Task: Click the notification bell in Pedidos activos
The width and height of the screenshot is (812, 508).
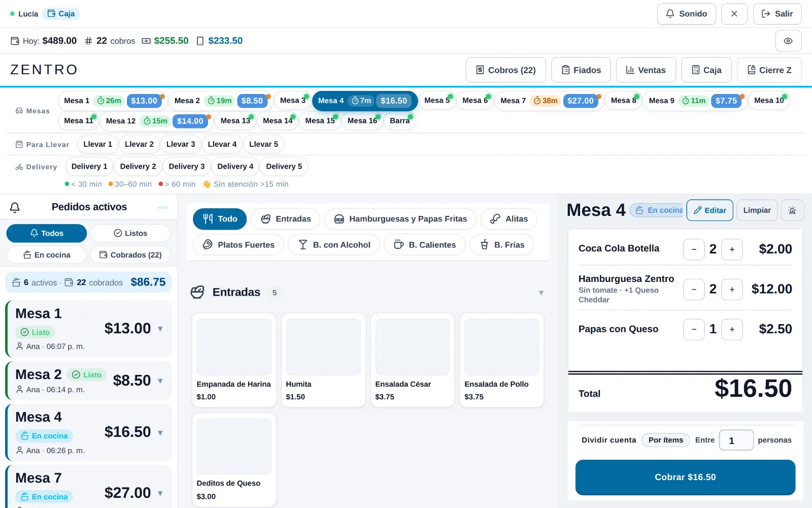Action: [15, 207]
